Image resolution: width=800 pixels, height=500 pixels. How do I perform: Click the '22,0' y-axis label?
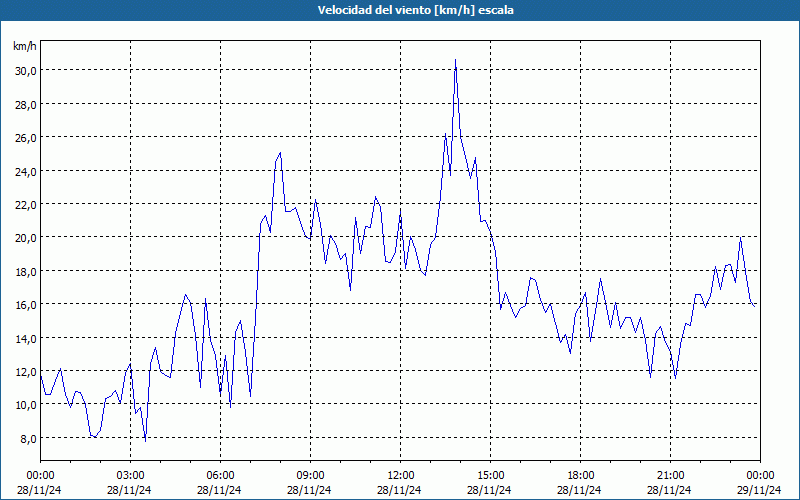coord(26,205)
